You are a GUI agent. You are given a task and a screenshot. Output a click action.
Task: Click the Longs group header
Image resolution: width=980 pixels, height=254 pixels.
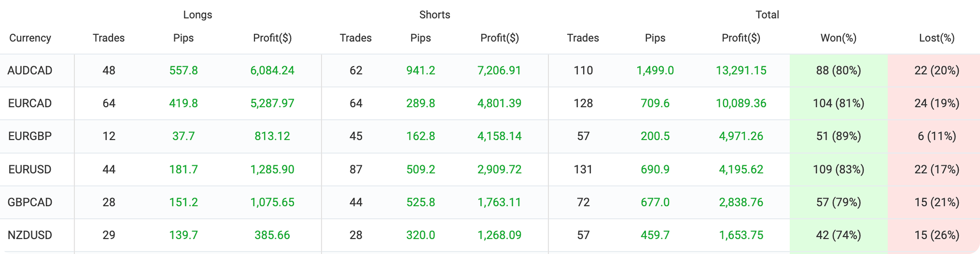pyautogui.click(x=197, y=14)
